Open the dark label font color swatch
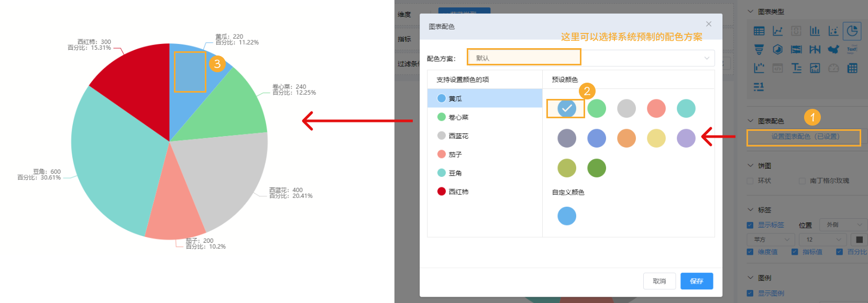Screen dimensions: 868x303 coord(859,240)
